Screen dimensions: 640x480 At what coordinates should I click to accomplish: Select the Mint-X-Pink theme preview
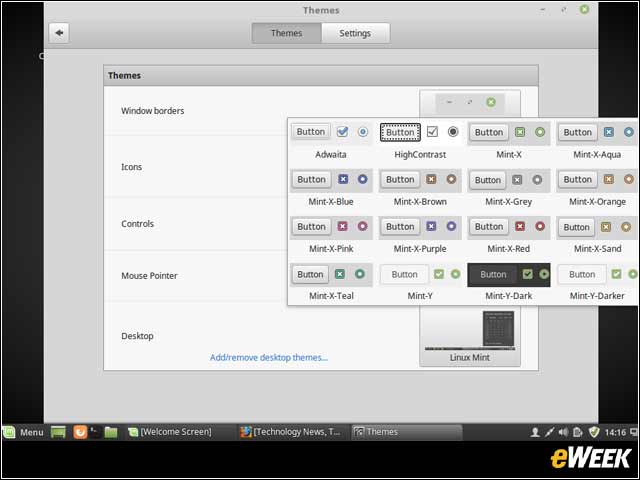pyautogui.click(x=331, y=227)
